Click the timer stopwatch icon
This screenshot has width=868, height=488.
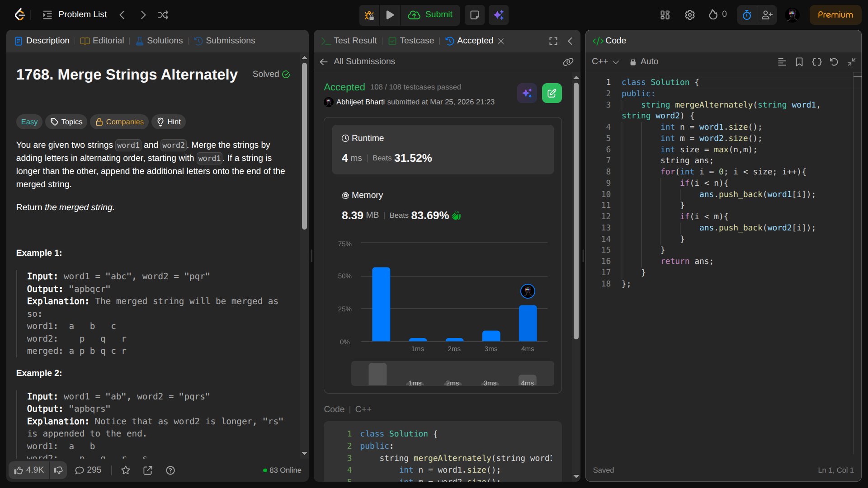point(747,15)
